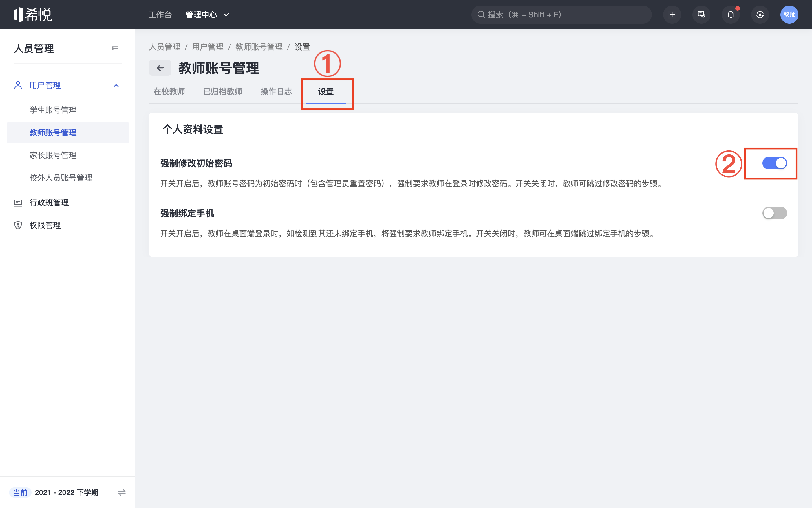Click 教师账号管理 in the breadcrumb
The width and height of the screenshot is (812, 508).
pos(259,47)
